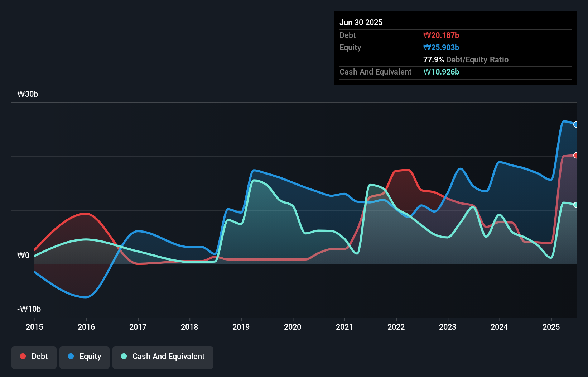This screenshot has height=377, width=588.
Task: Expand the Jun 30 2025 tooltip panel
Action: [361, 22]
